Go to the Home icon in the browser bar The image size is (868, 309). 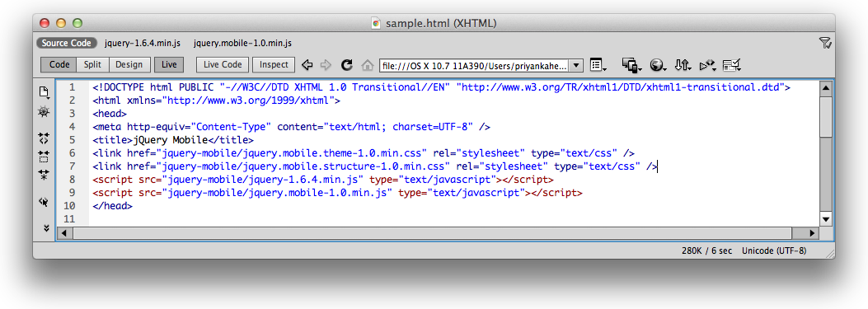pyautogui.click(x=367, y=65)
